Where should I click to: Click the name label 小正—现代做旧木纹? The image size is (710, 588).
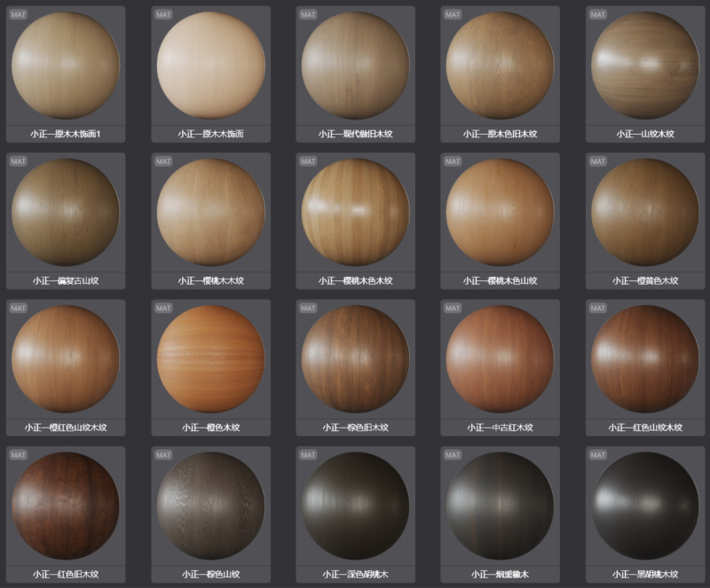(x=356, y=134)
